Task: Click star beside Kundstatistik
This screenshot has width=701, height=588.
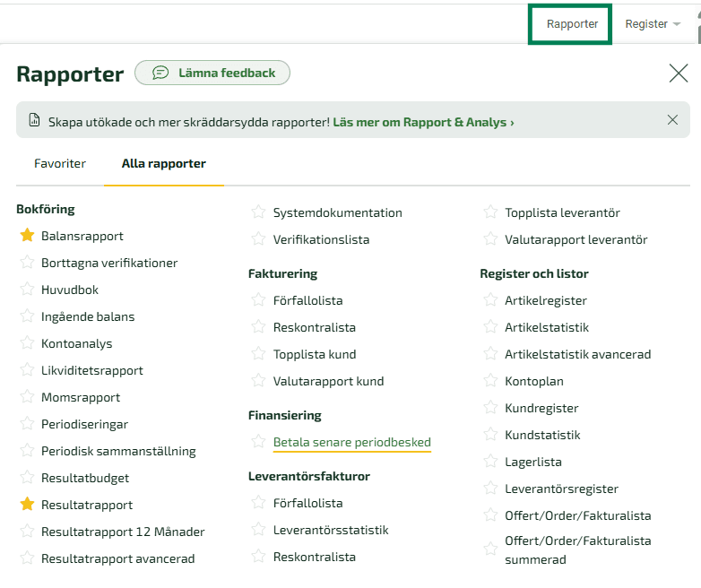Action: tap(490, 434)
